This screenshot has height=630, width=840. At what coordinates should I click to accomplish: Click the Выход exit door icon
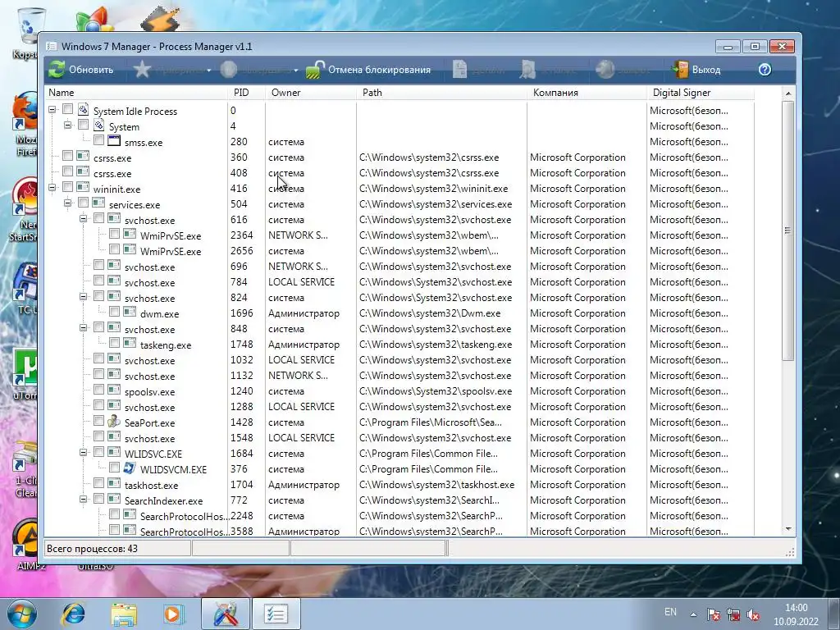click(680, 70)
